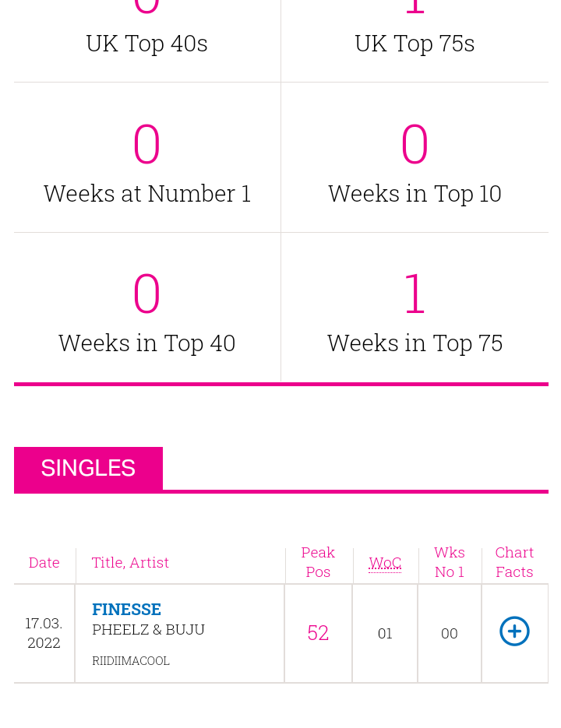Viewport: 561px width, 728px height.
Task: Click the RIIDIIMACOOL label text
Action: (131, 661)
